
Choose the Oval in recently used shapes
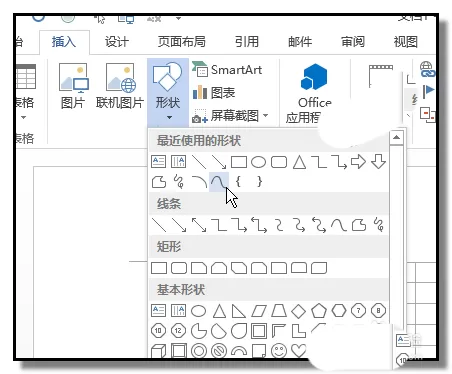click(x=258, y=162)
